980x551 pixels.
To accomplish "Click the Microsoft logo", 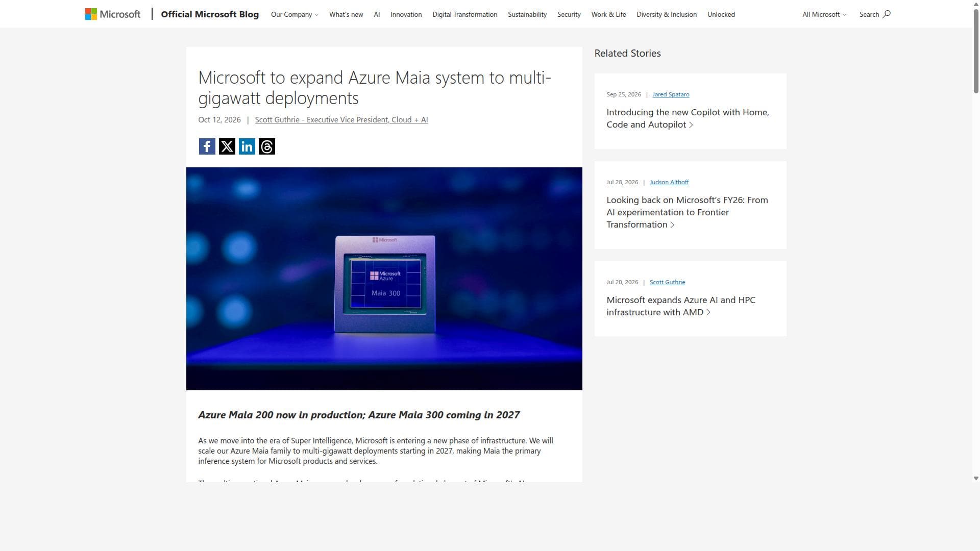I will [112, 14].
